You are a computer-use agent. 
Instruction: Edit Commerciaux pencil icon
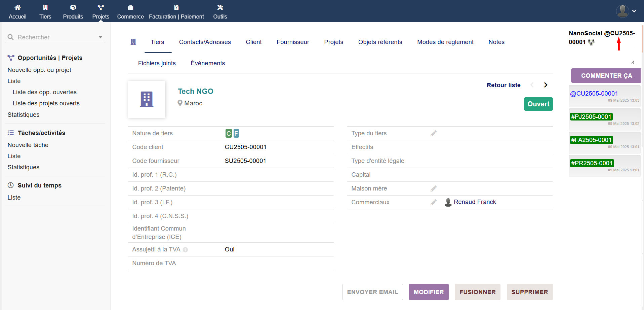click(434, 203)
